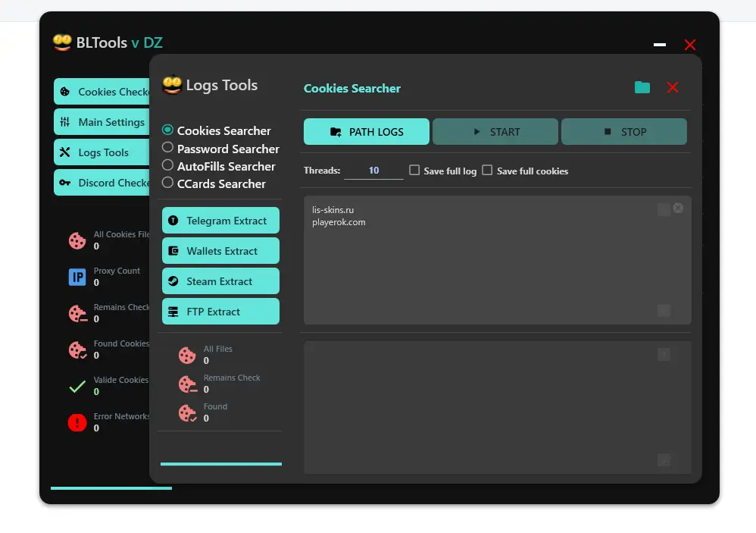Open the folder icon beside Cookies Searcher title
This screenshot has width=756, height=533.
(x=642, y=88)
